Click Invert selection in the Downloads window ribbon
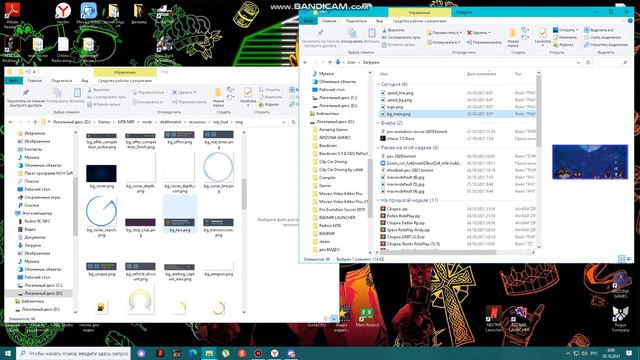This screenshot has height=360, width=640. [x=606, y=45]
